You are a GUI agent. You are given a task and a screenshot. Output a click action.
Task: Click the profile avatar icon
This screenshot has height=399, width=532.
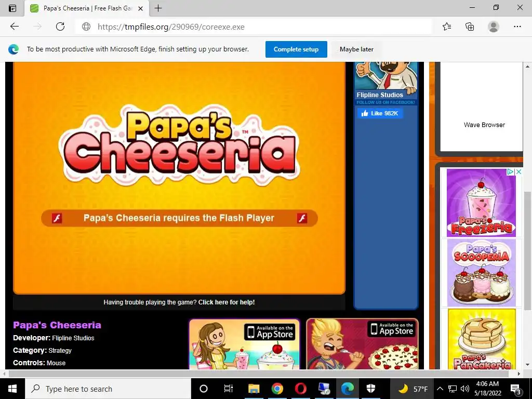coord(494,26)
